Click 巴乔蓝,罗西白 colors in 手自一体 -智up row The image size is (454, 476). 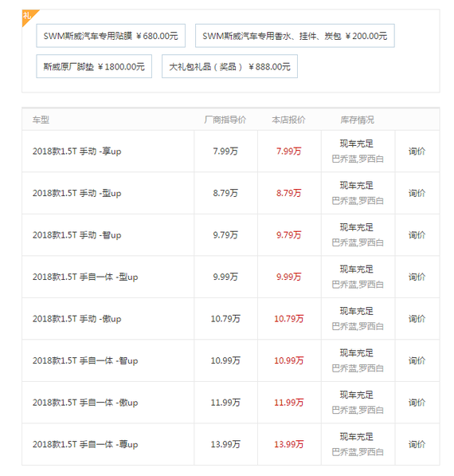coord(358,368)
